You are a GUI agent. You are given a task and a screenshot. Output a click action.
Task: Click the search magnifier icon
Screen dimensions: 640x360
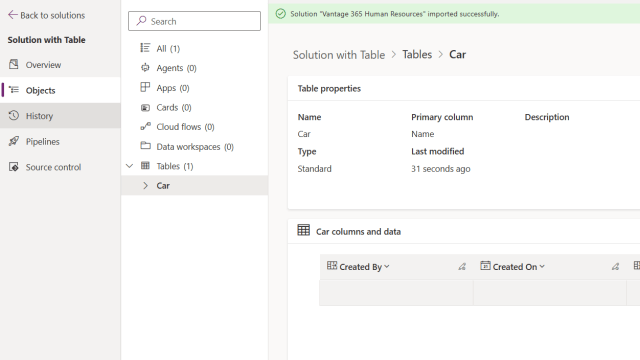tap(141, 21)
